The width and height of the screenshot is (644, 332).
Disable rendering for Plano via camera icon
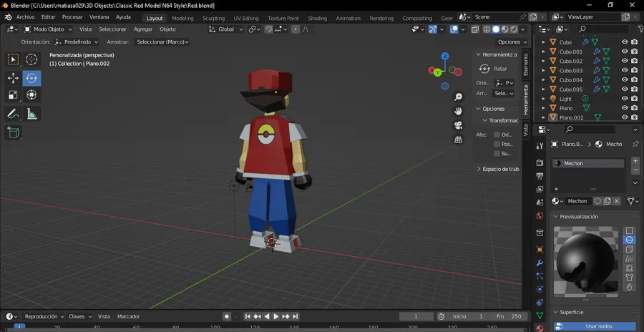tap(635, 108)
